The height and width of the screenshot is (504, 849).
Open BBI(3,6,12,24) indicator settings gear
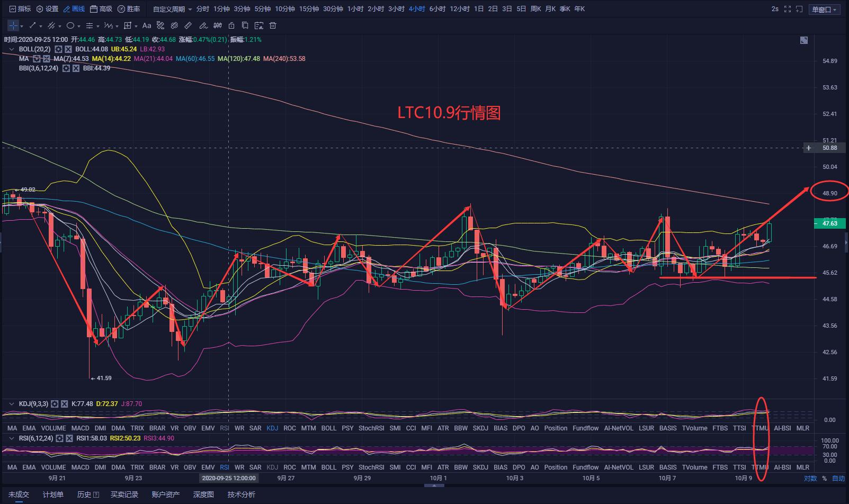(x=66, y=68)
